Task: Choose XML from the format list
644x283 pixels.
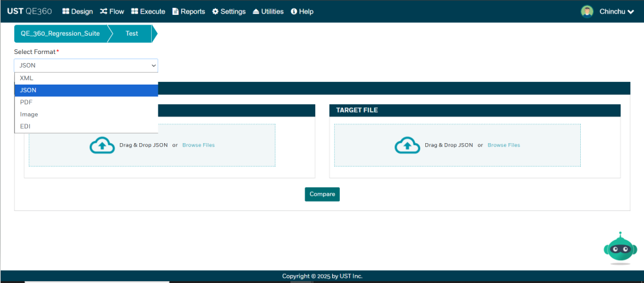Action: pos(27,78)
